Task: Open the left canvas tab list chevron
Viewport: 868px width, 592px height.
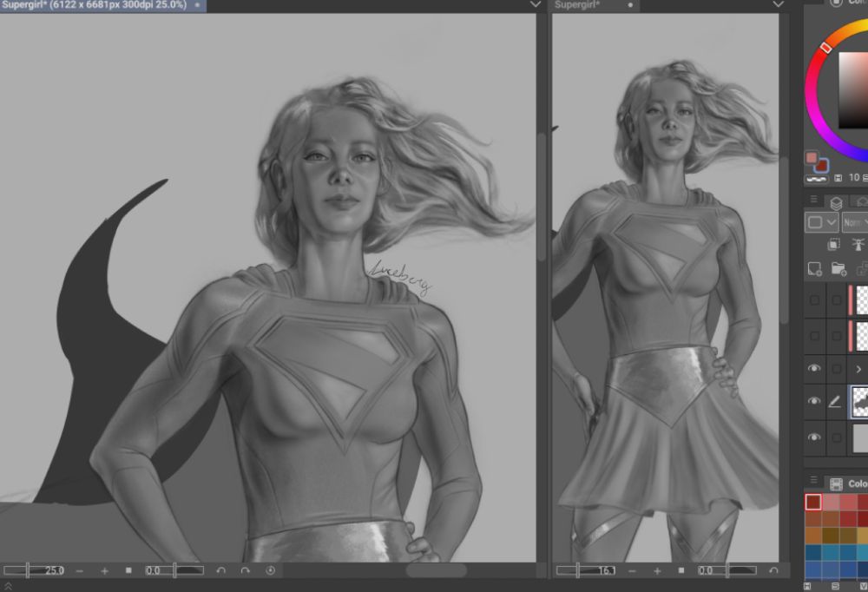Action: click(x=535, y=4)
